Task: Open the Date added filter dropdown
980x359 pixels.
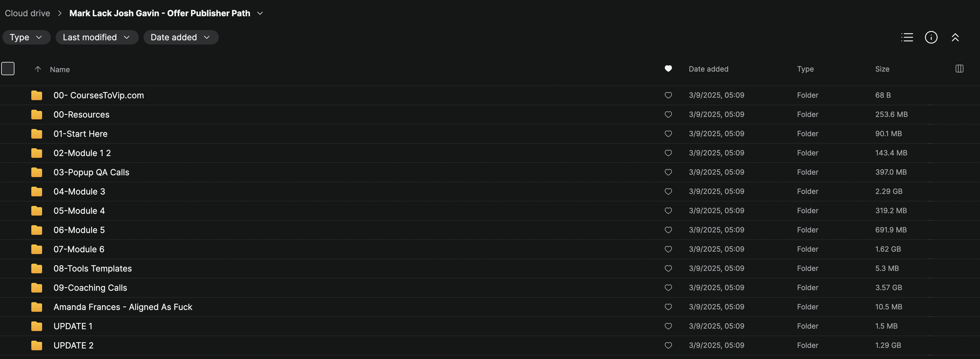Action: [x=181, y=37]
